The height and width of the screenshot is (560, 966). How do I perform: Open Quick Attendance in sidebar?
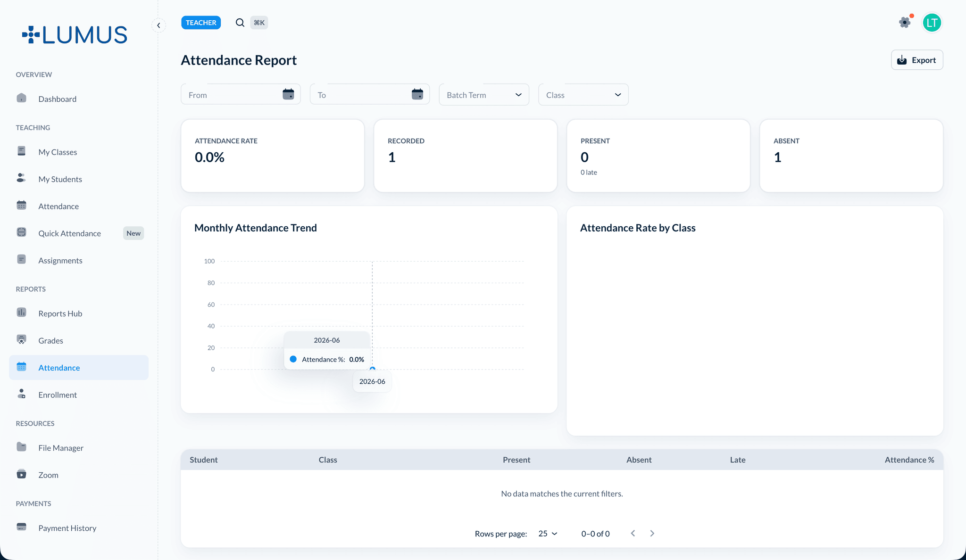(x=79, y=233)
